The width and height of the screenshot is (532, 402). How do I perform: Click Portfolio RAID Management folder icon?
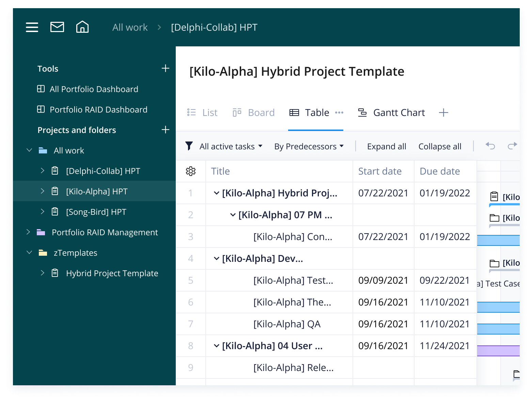coord(41,232)
